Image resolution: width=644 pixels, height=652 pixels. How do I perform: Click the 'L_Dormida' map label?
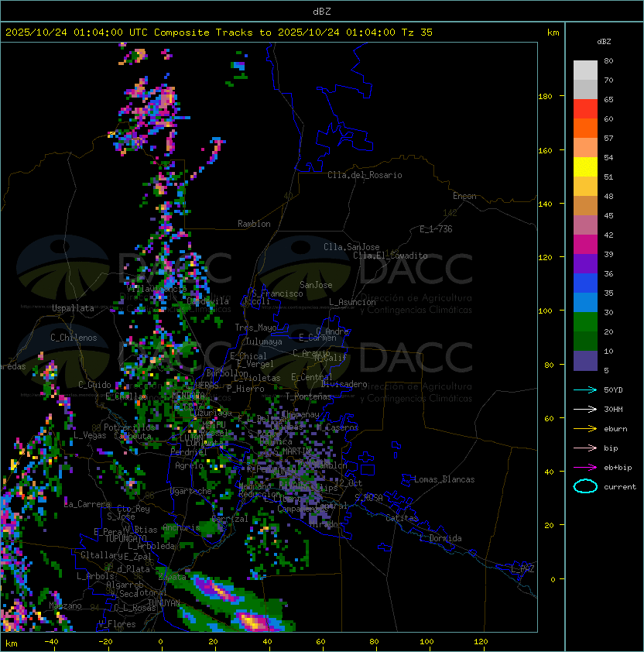[440, 538]
